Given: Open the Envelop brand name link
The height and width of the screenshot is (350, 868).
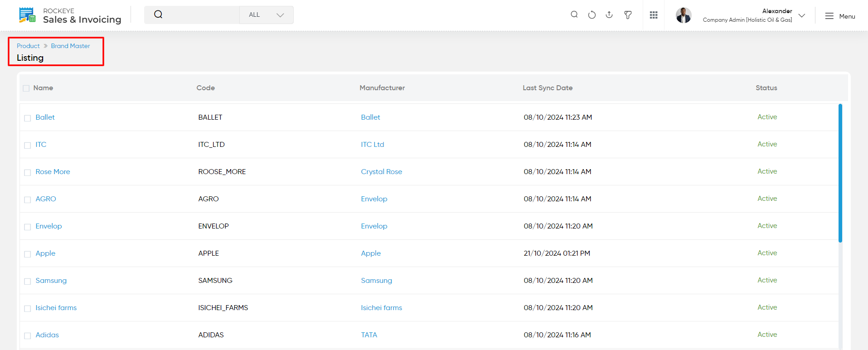Looking at the screenshot, I should coord(48,226).
